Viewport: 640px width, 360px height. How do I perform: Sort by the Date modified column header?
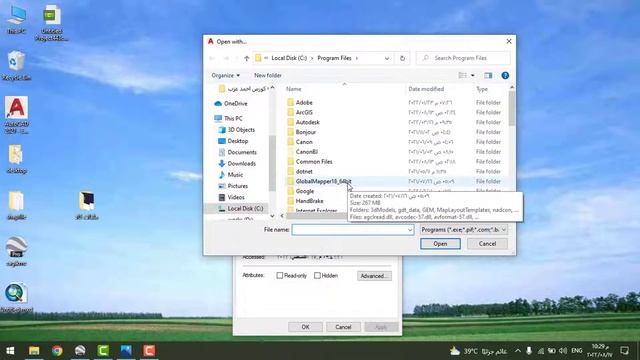tap(426, 89)
